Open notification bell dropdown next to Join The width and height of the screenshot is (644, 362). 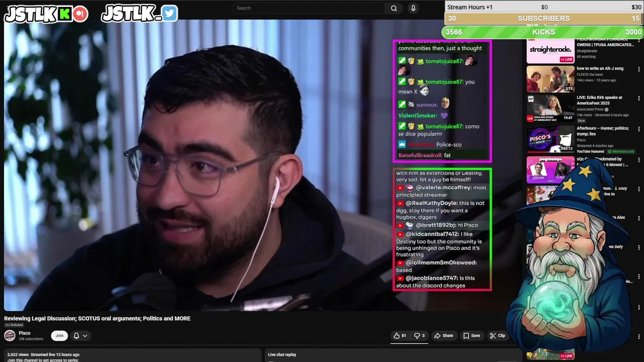coord(80,336)
